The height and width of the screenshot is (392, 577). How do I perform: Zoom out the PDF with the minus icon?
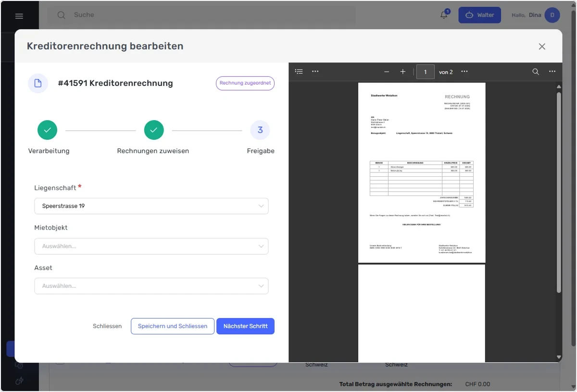[x=387, y=72]
